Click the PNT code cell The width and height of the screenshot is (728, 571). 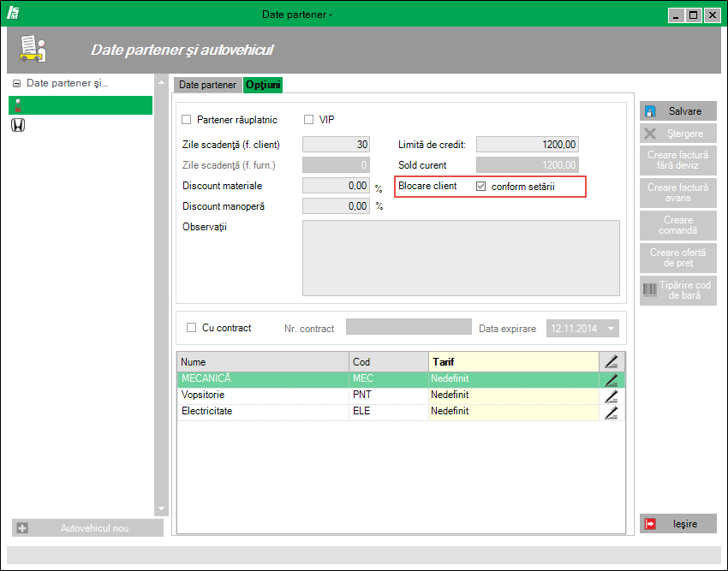[x=389, y=396]
